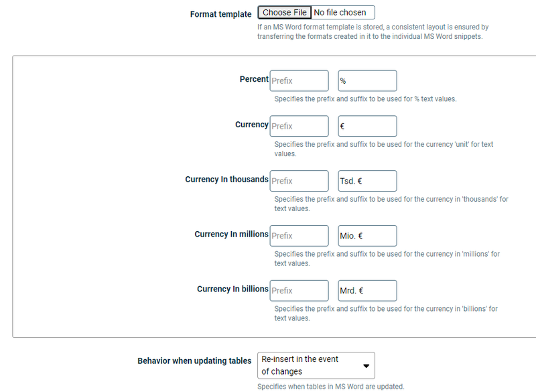The width and height of the screenshot is (536, 392).
Task: Select 'Re-insert in the event of changes' text
Action: [305, 365]
